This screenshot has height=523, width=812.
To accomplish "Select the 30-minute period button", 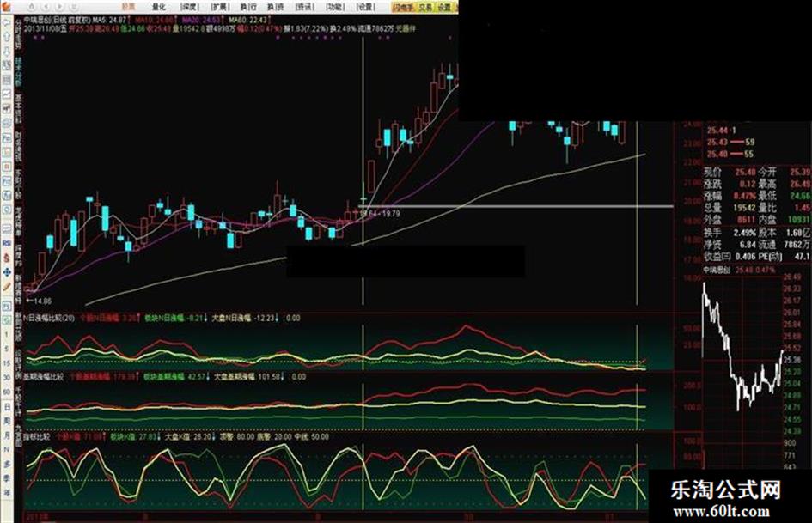I will tap(7, 378).
